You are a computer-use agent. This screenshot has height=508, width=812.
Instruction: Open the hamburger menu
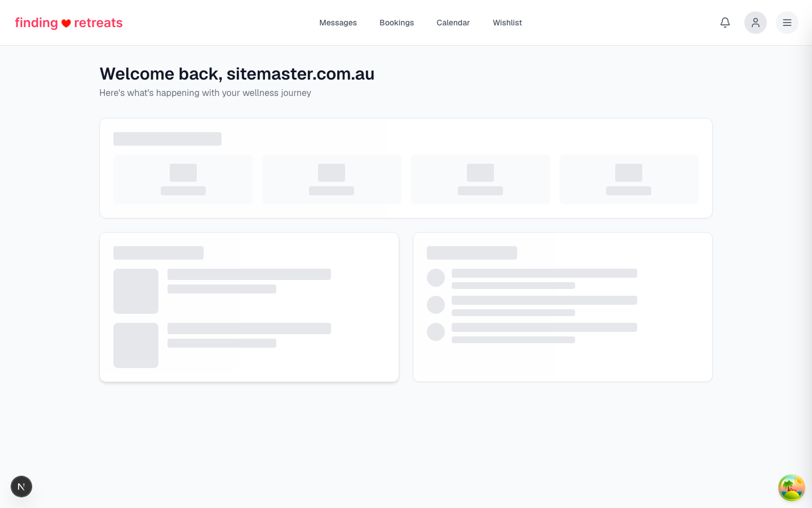pyautogui.click(x=787, y=23)
